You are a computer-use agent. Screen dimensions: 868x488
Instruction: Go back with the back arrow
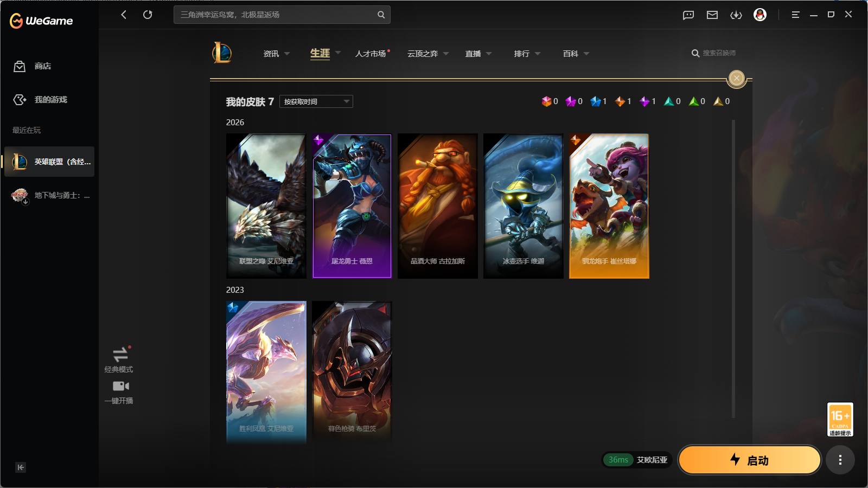[x=124, y=15]
